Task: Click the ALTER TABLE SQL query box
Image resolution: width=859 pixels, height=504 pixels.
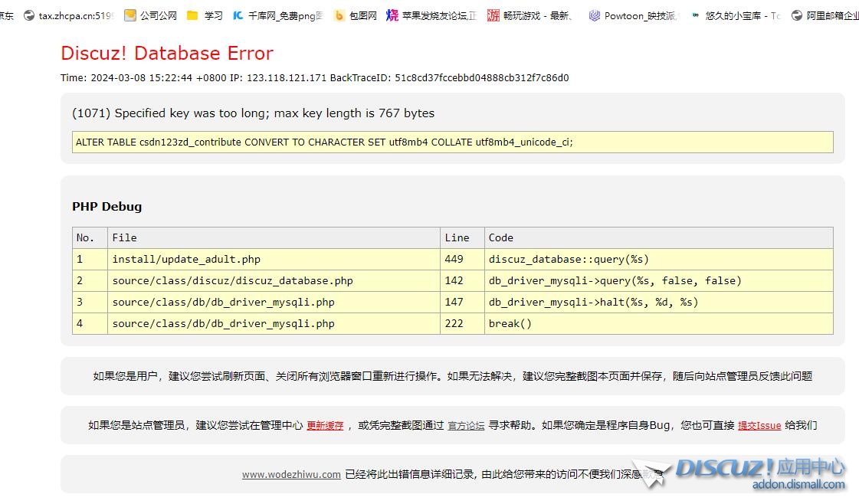Action: coord(452,142)
